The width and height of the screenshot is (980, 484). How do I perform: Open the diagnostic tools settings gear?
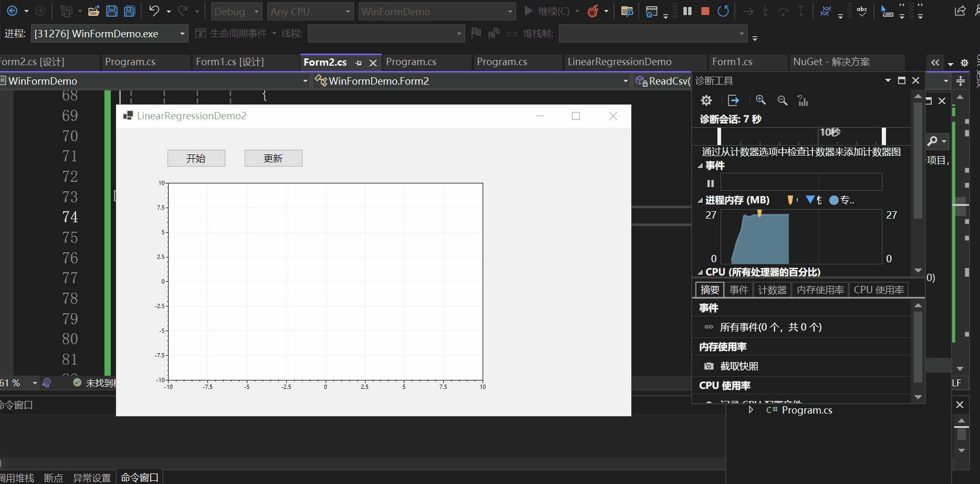[x=706, y=100]
